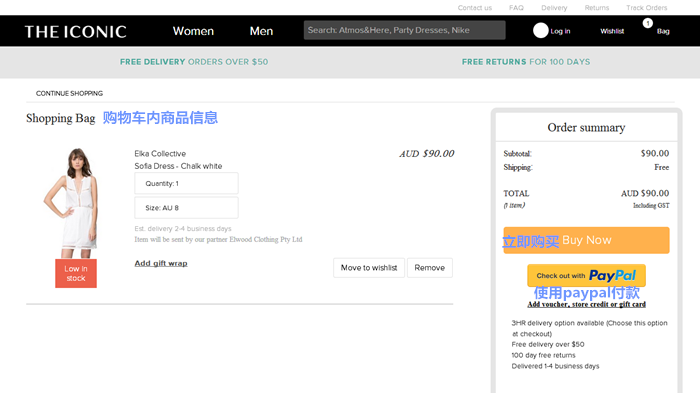700x393 pixels.
Task: Focus the product search field
Action: (404, 30)
